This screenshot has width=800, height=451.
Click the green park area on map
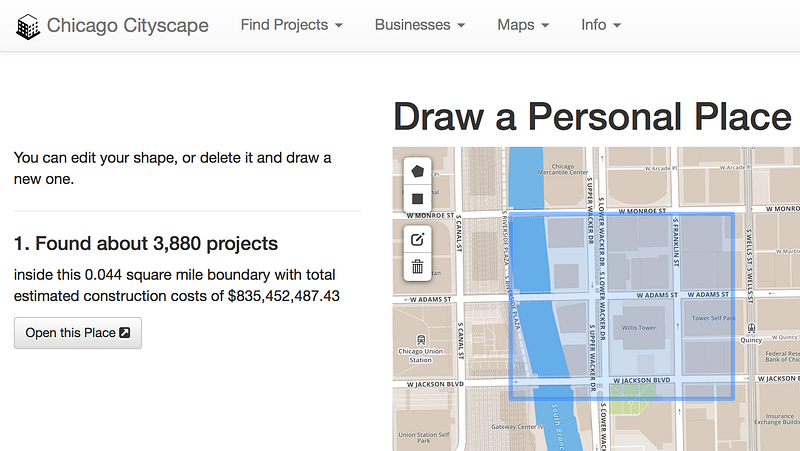click(x=629, y=399)
